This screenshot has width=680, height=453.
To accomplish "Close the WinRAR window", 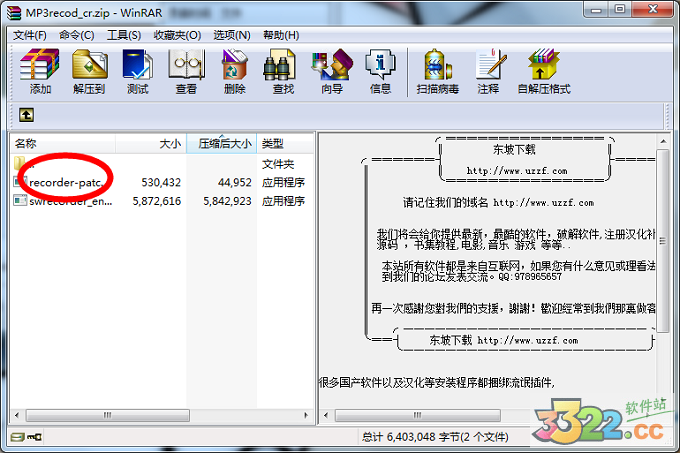I will (653, 9).
